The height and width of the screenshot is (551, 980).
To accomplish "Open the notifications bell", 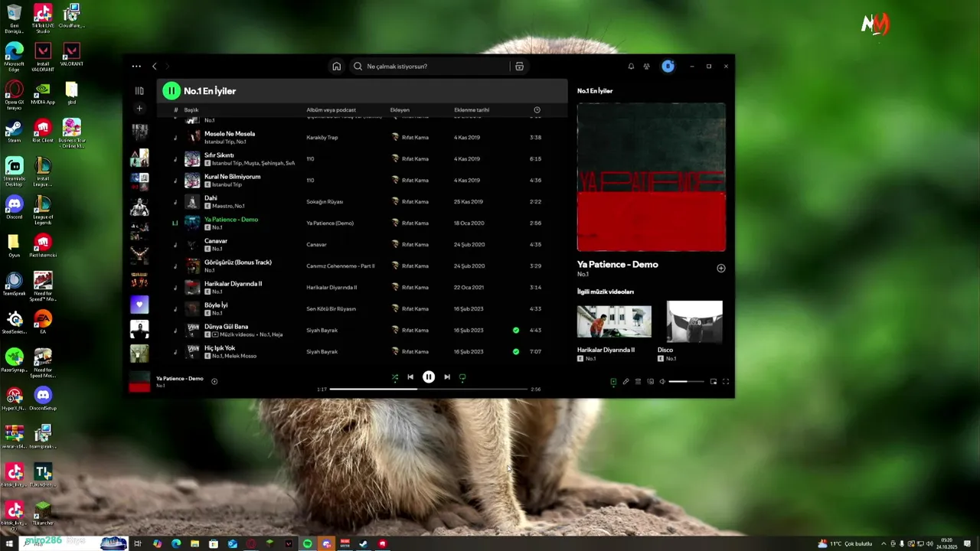I will [x=631, y=67].
